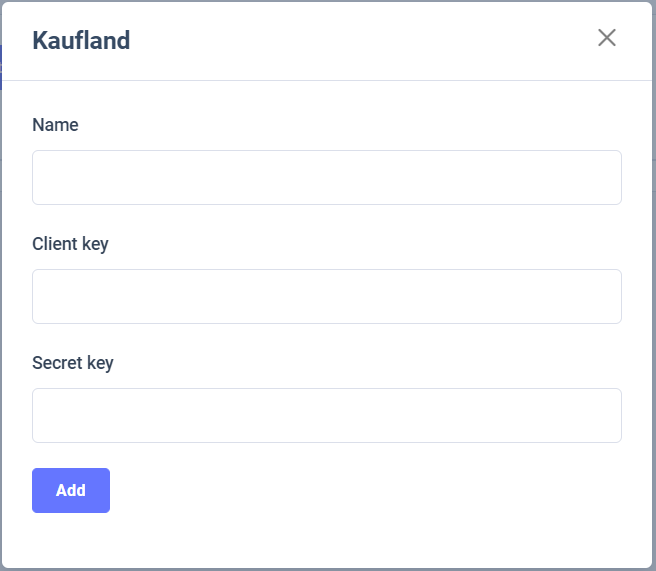Click the text box under Client key
The height and width of the screenshot is (571, 656).
click(x=327, y=297)
